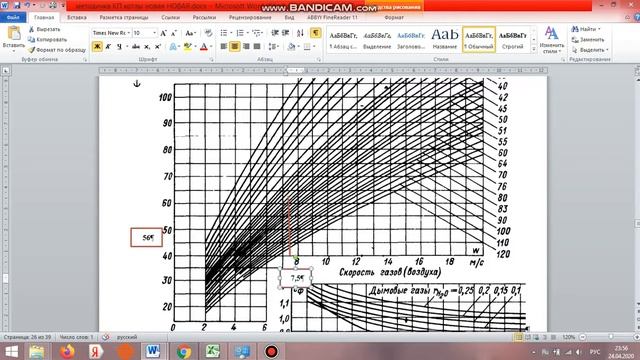
Task: Click zoom slider in status bar
Action: (611, 337)
